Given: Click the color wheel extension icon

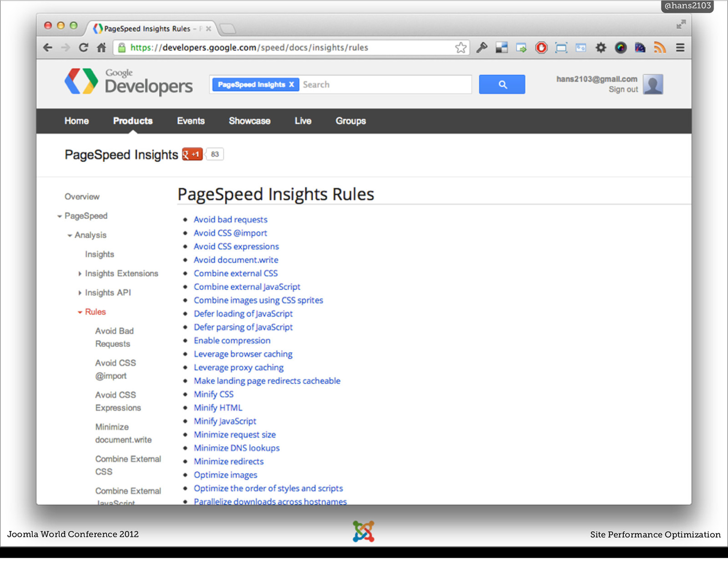Looking at the screenshot, I should [x=621, y=47].
